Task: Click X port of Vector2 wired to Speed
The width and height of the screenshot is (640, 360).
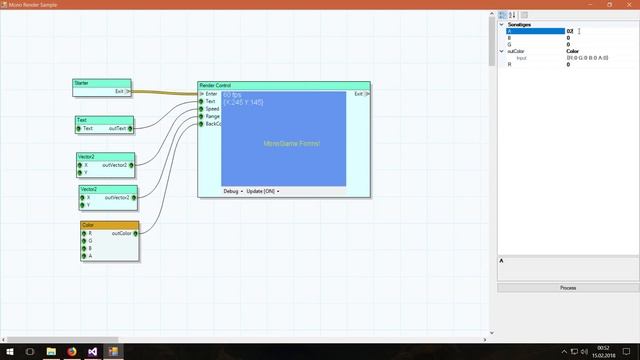Action: [x=80, y=165]
